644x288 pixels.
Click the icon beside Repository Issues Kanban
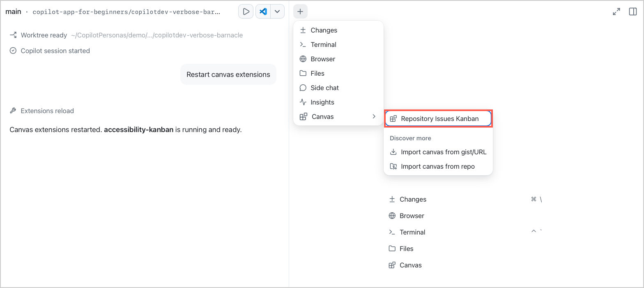click(393, 118)
